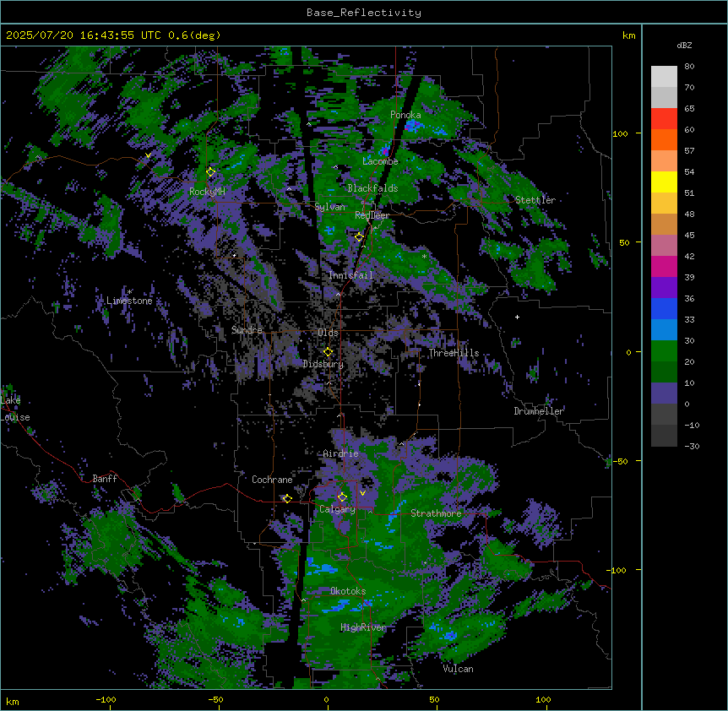
Task: Pick the slate 0-10 dBZ legend swatch
Action: (664, 393)
